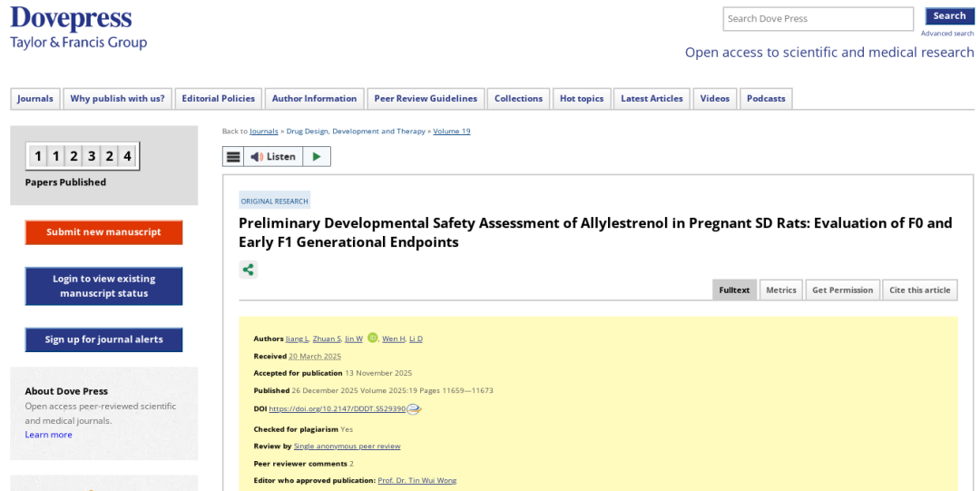Click author link Wen H

click(394, 339)
